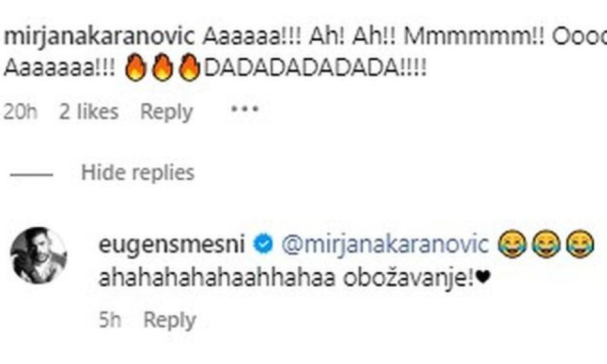Click the 20h timestamp on the top comment

[20, 112]
